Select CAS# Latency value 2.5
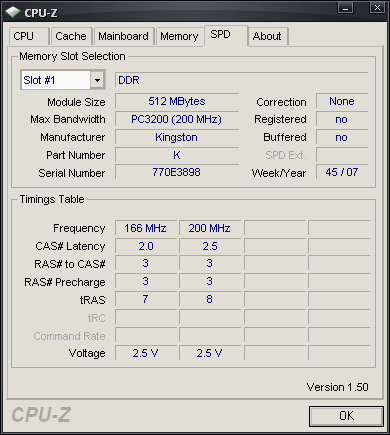The height and width of the screenshot is (435, 390). click(210, 246)
